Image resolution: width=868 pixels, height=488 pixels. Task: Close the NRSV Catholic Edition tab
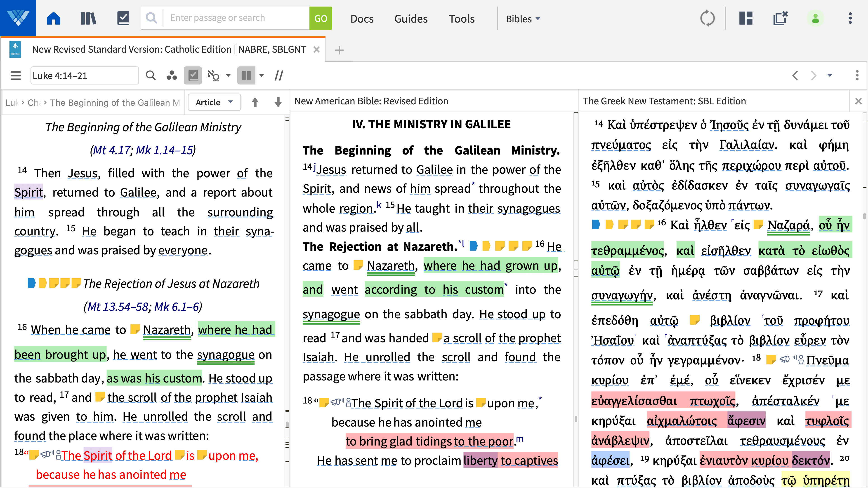click(x=316, y=49)
